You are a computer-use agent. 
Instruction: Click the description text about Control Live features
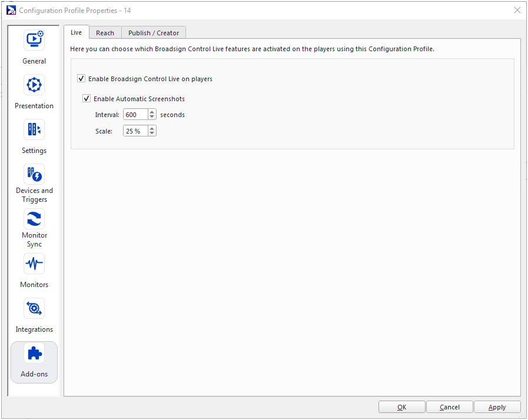point(252,49)
